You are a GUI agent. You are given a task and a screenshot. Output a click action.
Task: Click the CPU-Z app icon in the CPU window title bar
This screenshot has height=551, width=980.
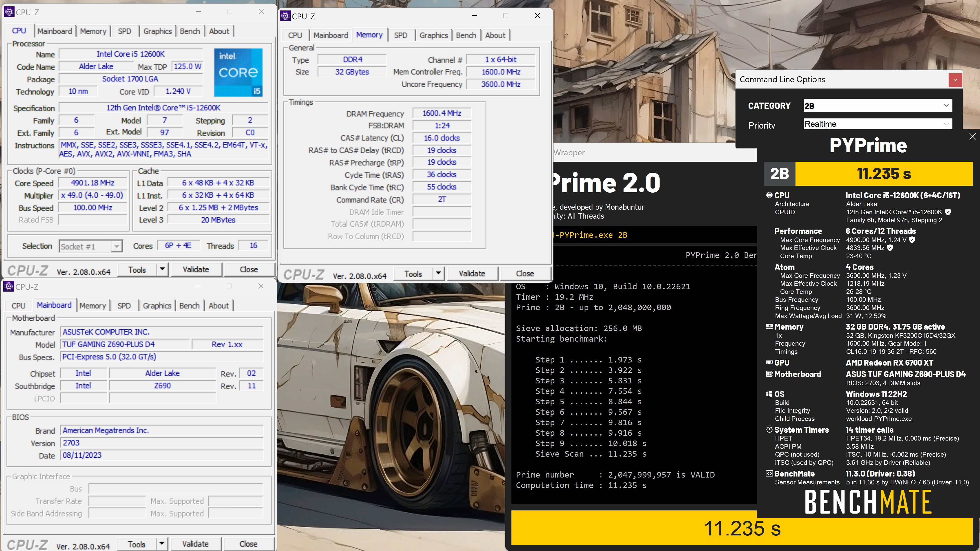pos(9,12)
